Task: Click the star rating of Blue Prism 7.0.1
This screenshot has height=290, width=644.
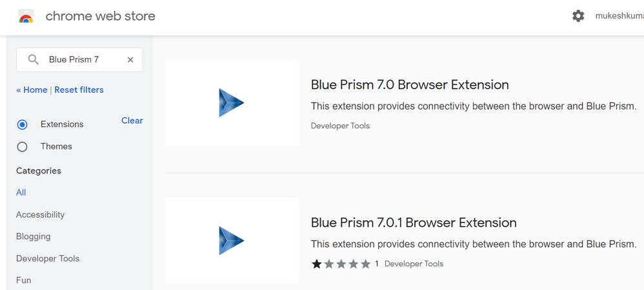Action: click(x=341, y=264)
